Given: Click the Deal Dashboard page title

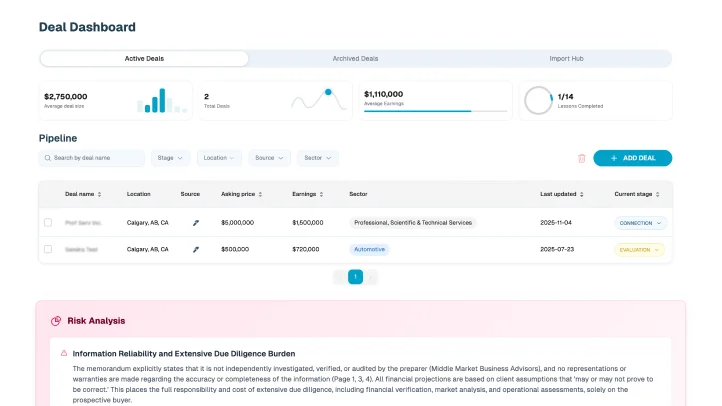Looking at the screenshot, I should tap(87, 27).
